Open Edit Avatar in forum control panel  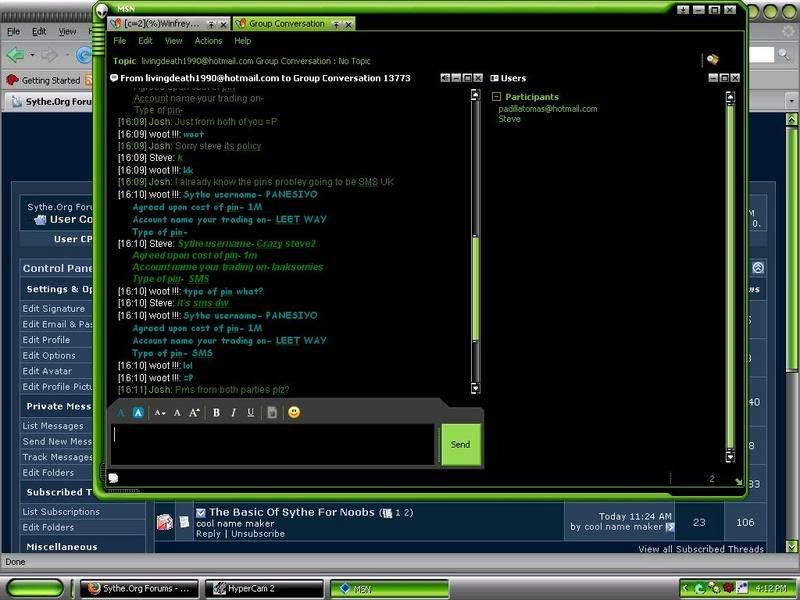click(47, 371)
